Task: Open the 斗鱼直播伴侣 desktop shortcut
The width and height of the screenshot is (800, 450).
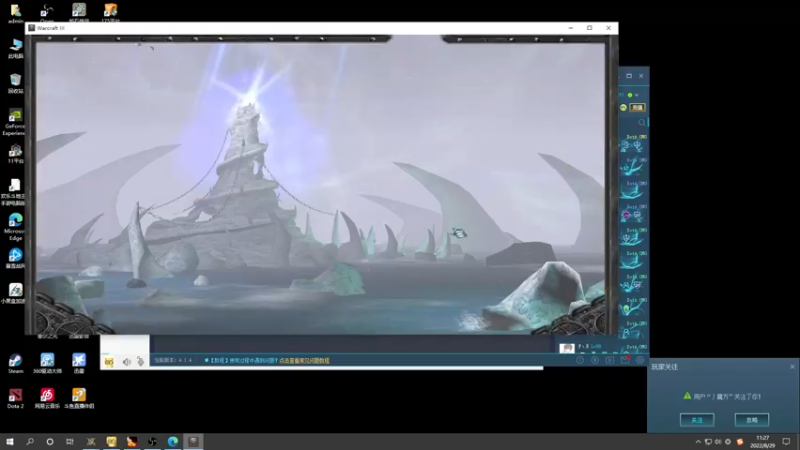Action: click(79, 398)
